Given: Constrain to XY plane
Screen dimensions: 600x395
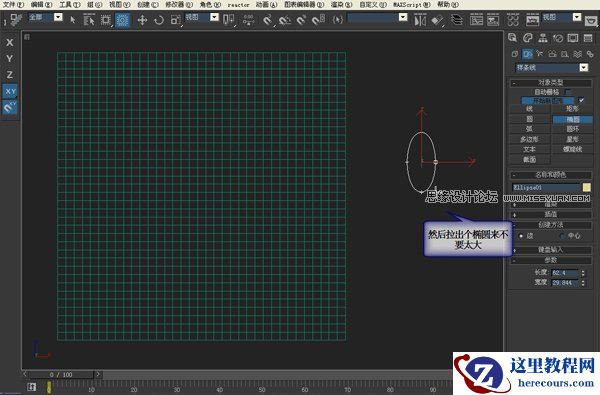Looking at the screenshot, I should (x=10, y=91).
